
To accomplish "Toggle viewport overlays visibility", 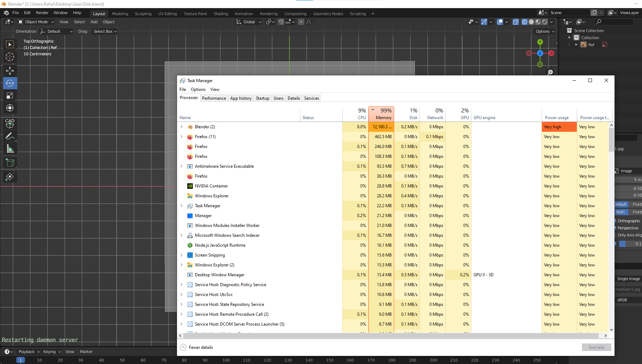I will pyautogui.click(x=500, y=21).
